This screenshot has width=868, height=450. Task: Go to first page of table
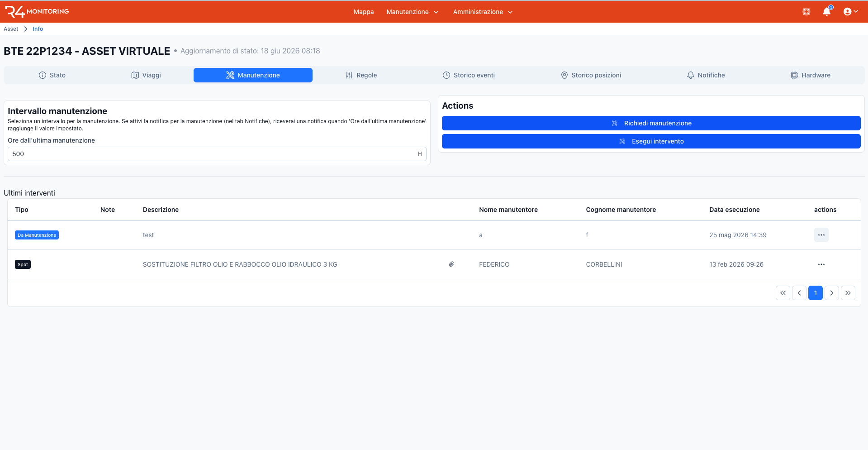point(783,293)
